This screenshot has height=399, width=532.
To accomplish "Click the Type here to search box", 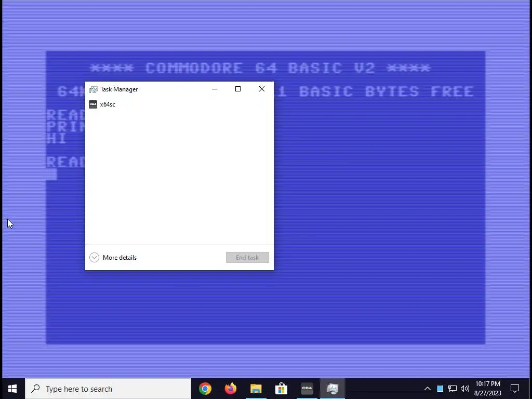I will (x=108, y=389).
